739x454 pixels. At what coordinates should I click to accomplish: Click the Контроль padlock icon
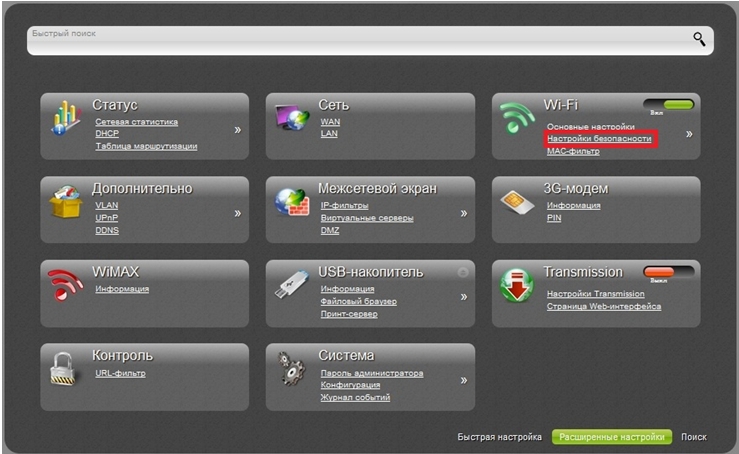[x=67, y=369]
